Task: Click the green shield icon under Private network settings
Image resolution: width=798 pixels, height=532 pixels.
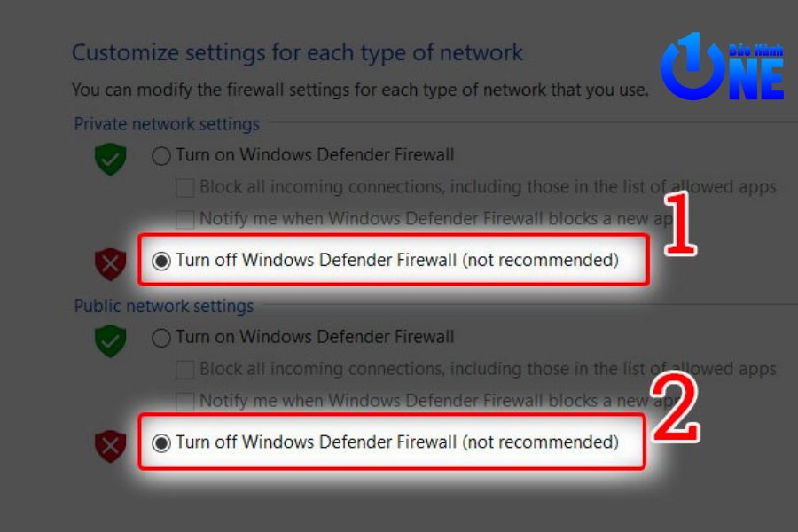Action: (x=111, y=159)
